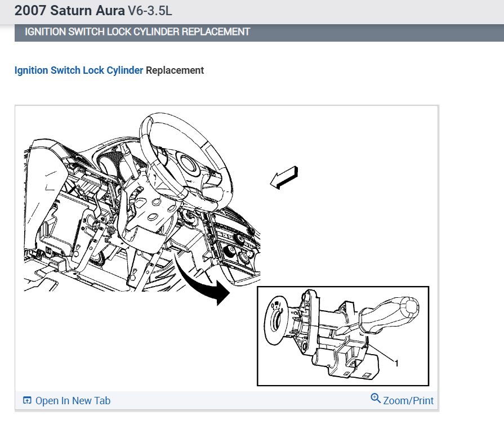
Task: Select callout number 1 in the inset
Action: tap(396, 364)
